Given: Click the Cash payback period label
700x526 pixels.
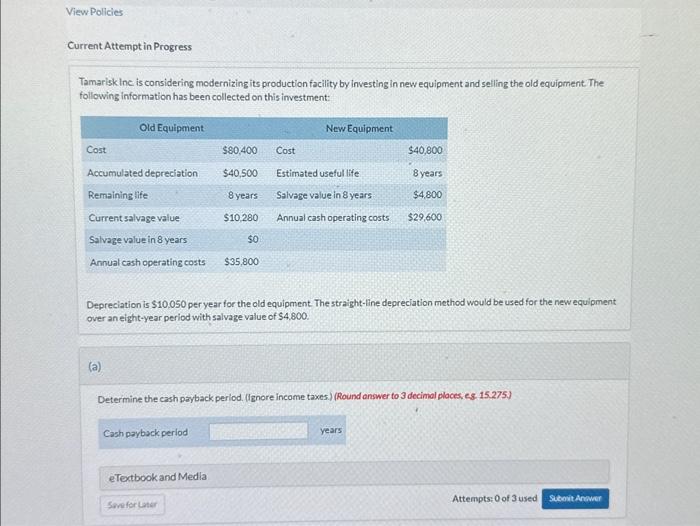Looking at the screenshot, I should click(146, 433).
